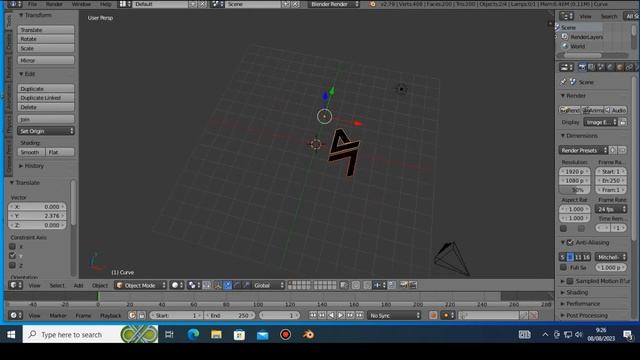Image resolution: width=640 pixels, height=360 pixels.
Task: Open the Playback menu in timeline
Action: tap(111, 316)
